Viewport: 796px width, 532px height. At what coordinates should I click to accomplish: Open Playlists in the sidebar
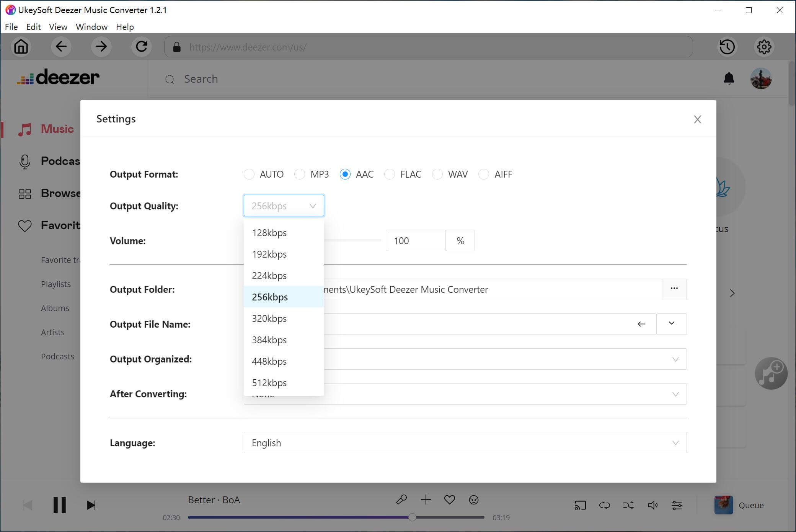pos(56,284)
